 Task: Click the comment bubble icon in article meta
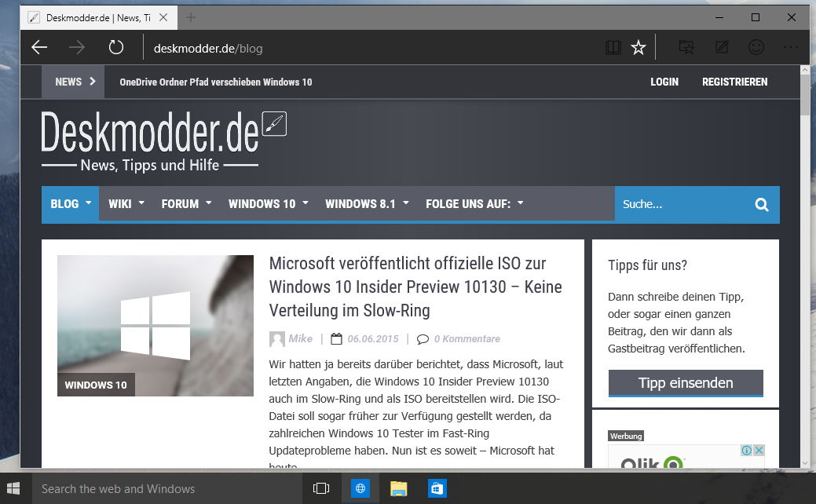[x=423, y=339]
